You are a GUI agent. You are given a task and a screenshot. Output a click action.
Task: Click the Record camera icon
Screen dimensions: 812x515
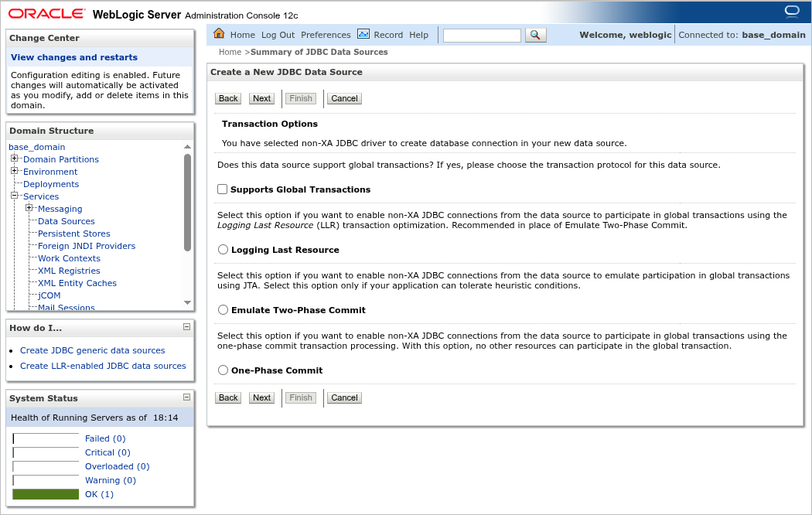(363, 34)
